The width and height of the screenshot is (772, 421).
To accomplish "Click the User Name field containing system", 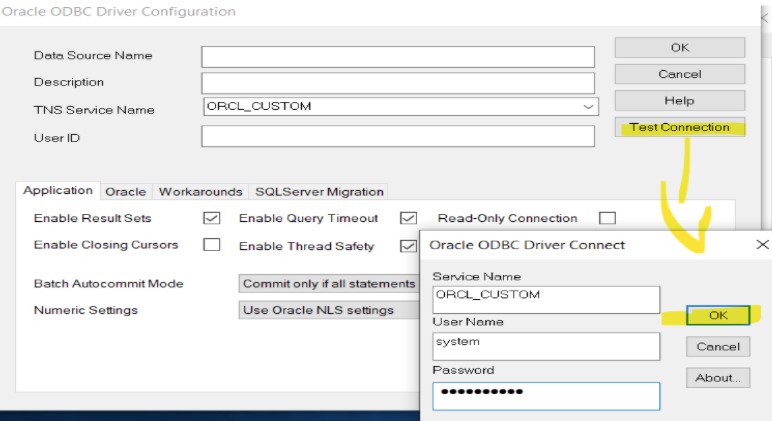I will tap(546, 345).
